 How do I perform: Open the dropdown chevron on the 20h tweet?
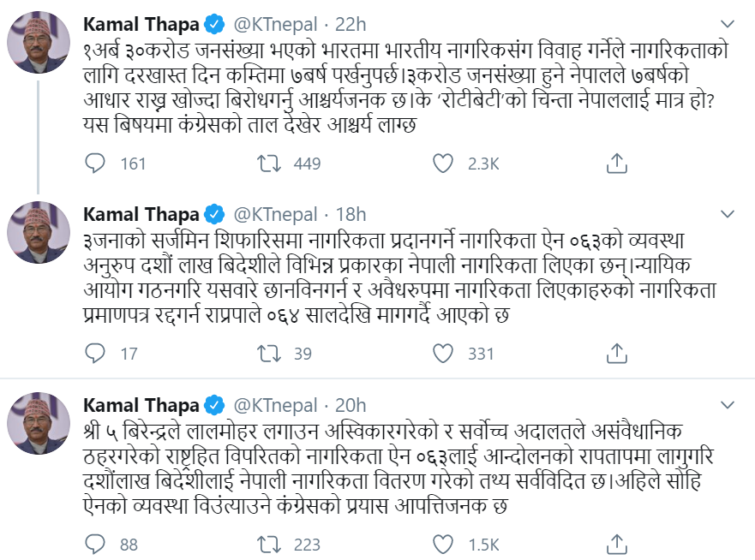pos(727,405)
